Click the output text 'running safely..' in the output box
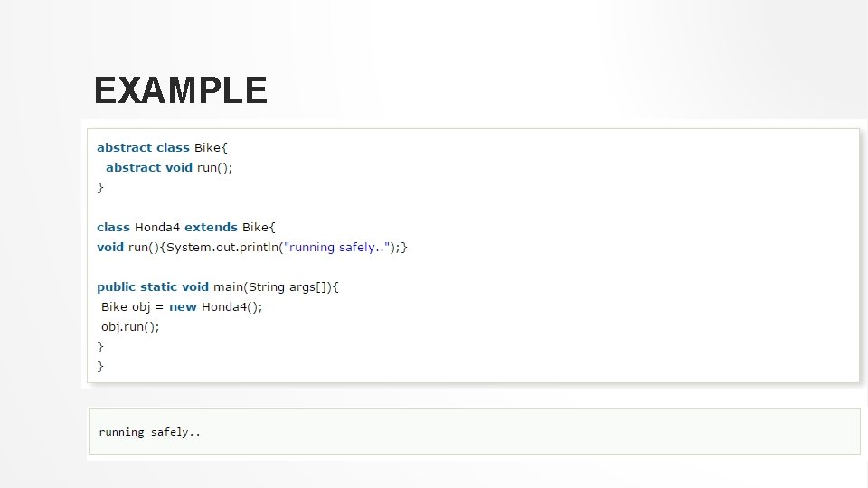 point(150,432)
